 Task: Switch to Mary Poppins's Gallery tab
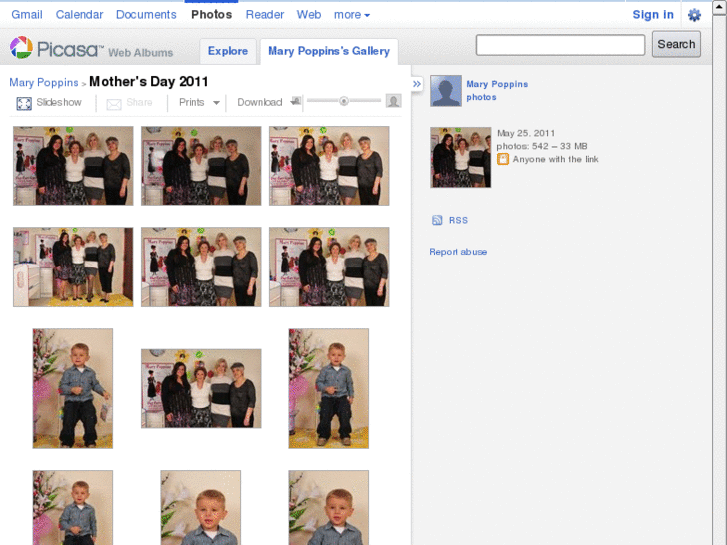[x=329, y=51]
